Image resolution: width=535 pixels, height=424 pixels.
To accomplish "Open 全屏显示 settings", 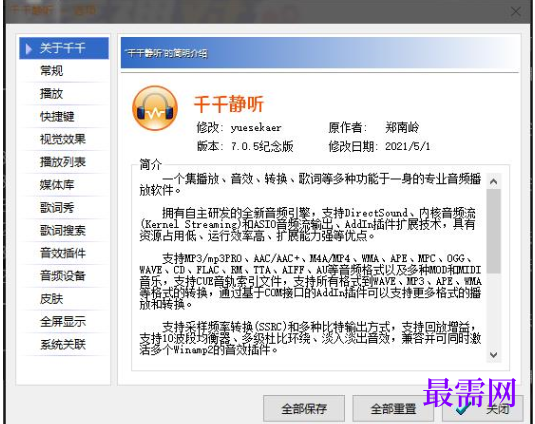I will click(64, 322).
